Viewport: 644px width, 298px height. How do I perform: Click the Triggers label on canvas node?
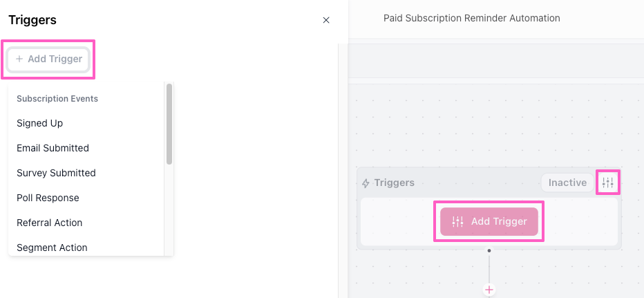[x=395, y=183]
